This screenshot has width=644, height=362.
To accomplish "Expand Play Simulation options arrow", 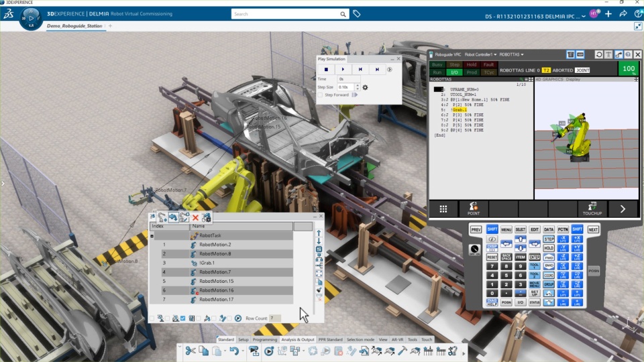I will tap(389, 70).
